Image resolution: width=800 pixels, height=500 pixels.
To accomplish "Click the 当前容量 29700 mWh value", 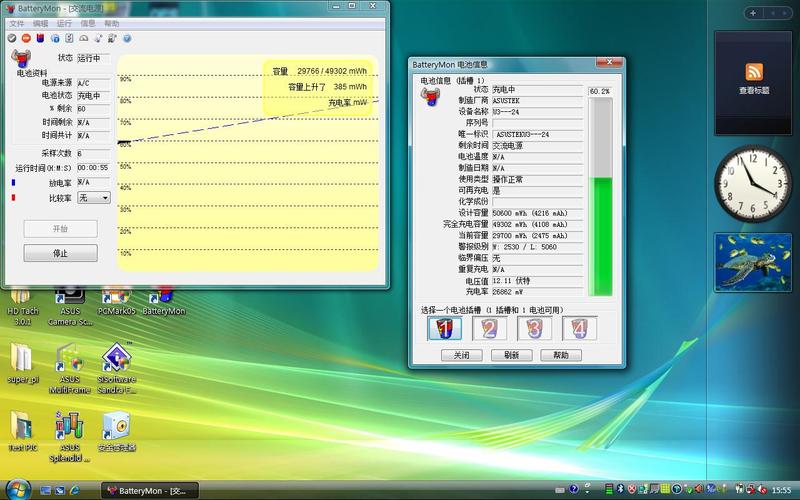I will (537, 236).
